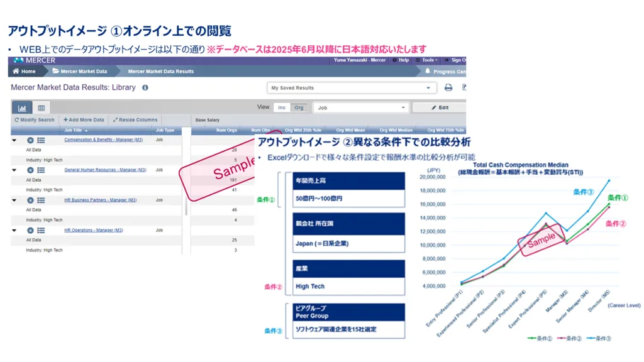Screen dimensions: 644x362
Task: Remove the HR Business Partners Manager row
Action: [30, 200]
